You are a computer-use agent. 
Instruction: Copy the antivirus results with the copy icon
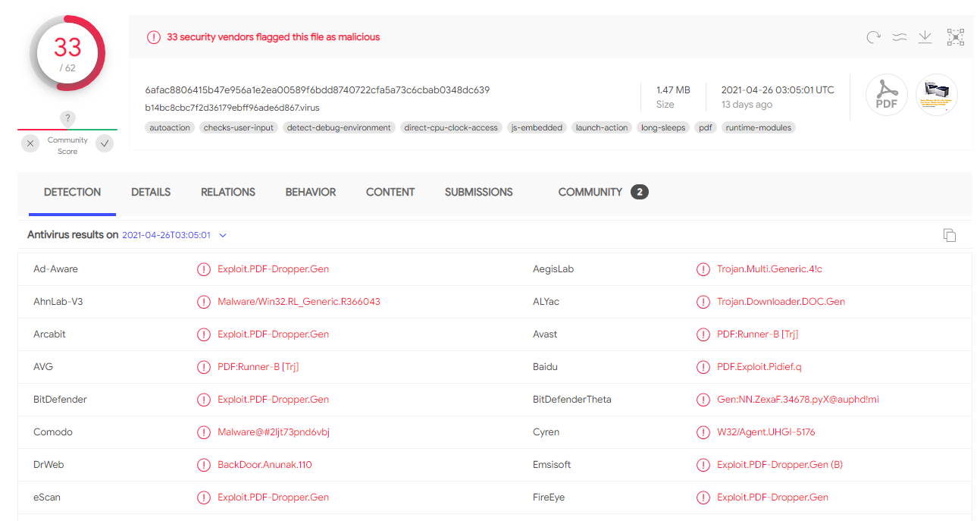click(x=949, y=235)
